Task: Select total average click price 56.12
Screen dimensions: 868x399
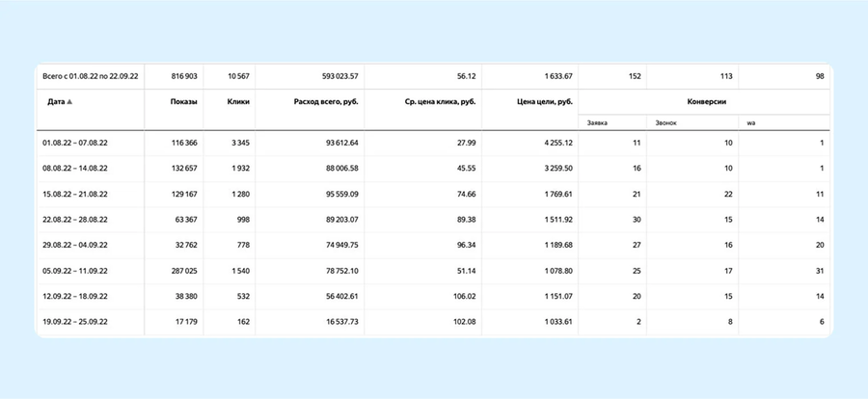Action: pyautogui.click(x=467, y=76)
